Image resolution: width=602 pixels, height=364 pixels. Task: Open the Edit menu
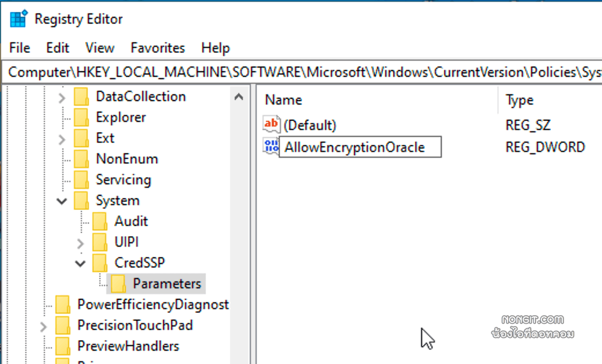pyautogui.click(x=57, y=48)
